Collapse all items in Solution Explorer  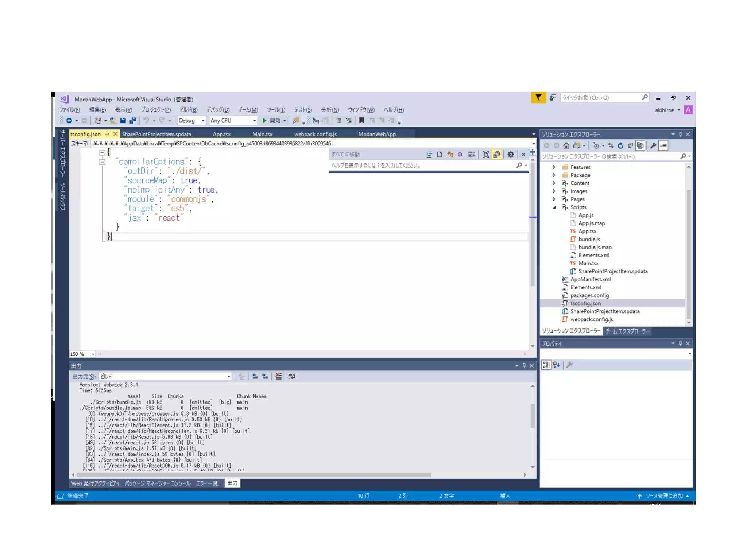click(630, 145)
